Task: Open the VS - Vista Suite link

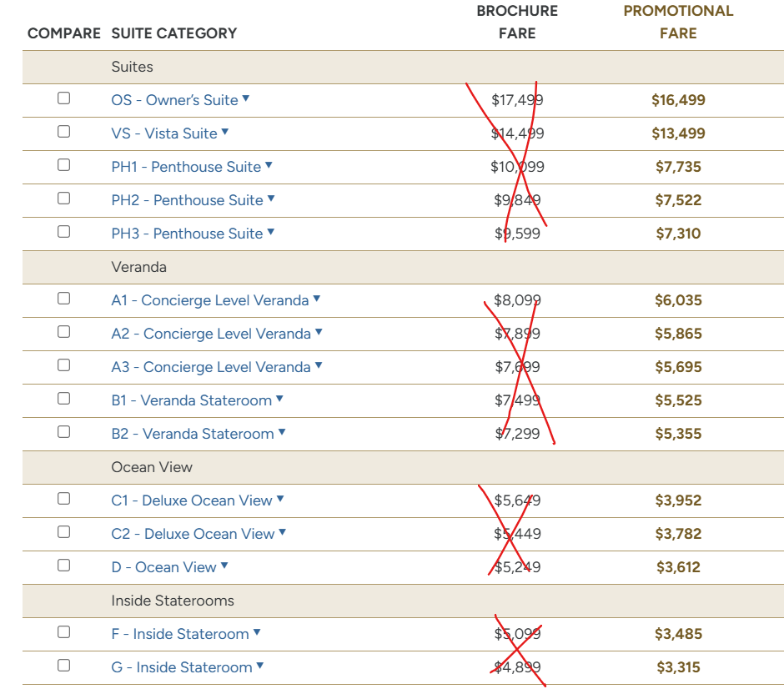Action: tap(163, 133)
